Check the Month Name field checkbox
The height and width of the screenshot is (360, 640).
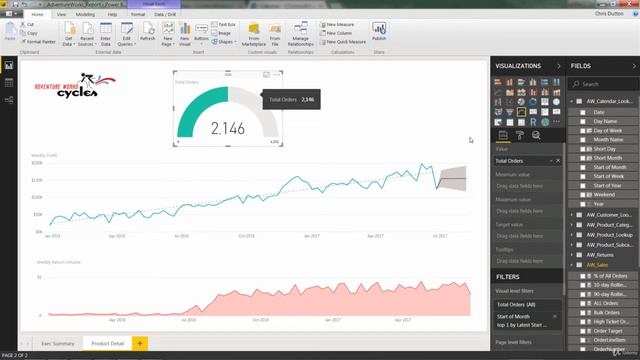(583, 140)
